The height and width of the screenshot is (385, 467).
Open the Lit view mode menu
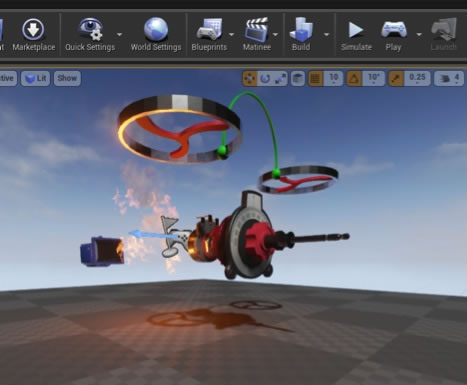click(x=36, y=79)
